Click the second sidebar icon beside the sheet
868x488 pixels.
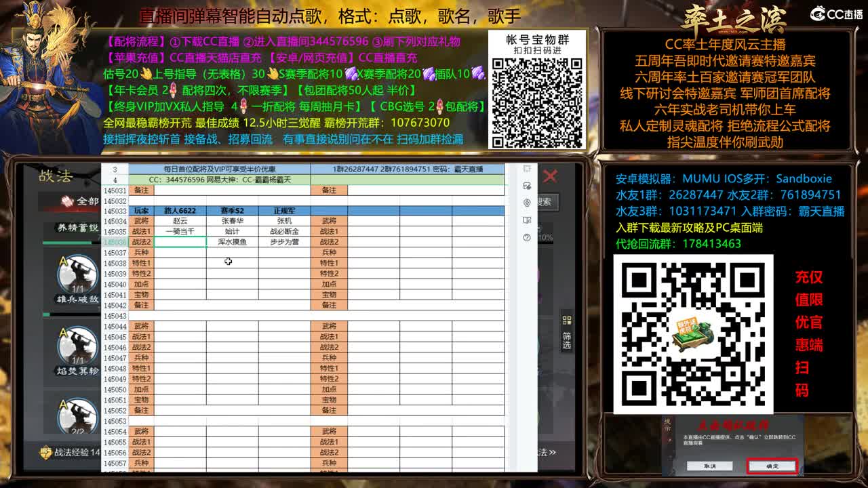(527, 186)
